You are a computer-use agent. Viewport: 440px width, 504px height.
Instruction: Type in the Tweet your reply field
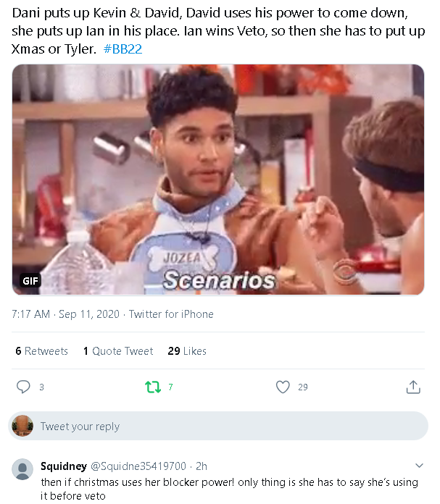click(217, 427)
